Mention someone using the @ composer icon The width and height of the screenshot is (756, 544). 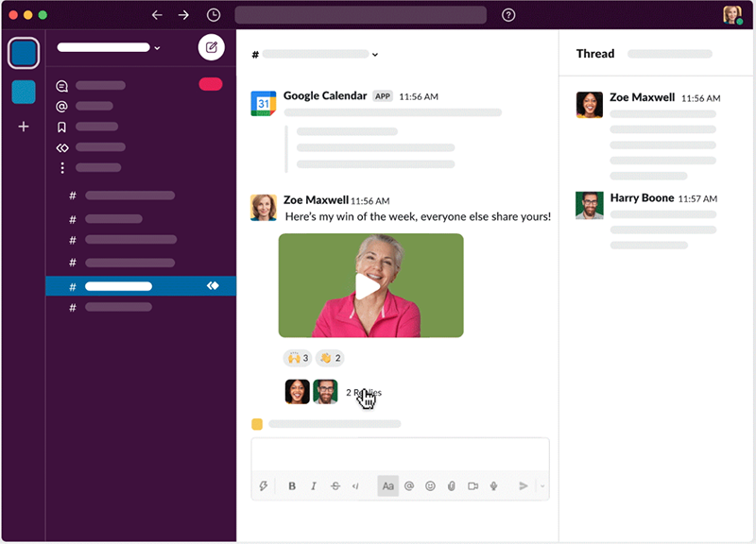[x=409, y=486]
